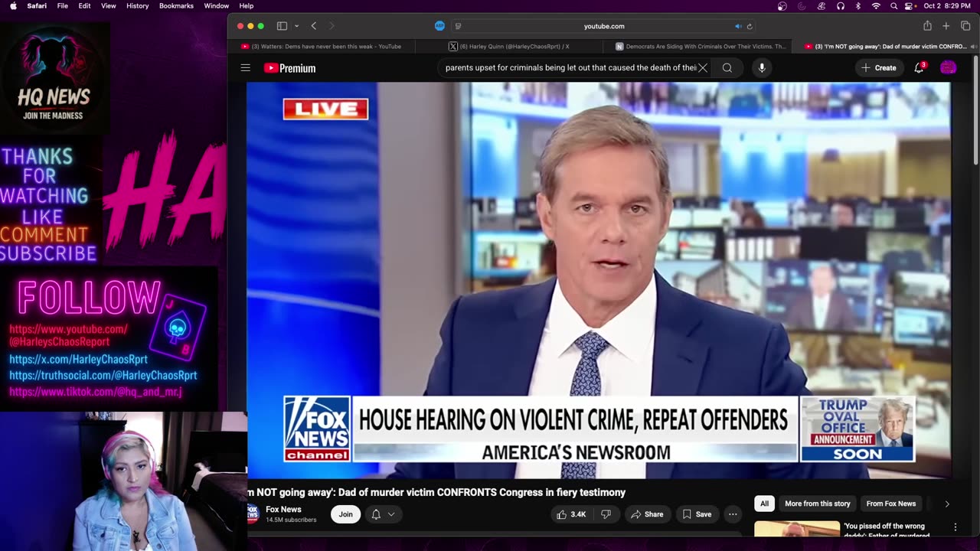Screen dimensions: 980x551
Task: Open Wi-Fi status menu
Action: [x=876, y=6]
